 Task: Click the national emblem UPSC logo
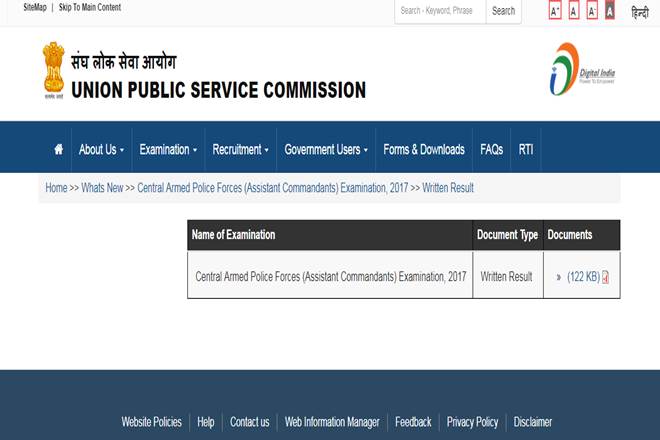point(53,71)
